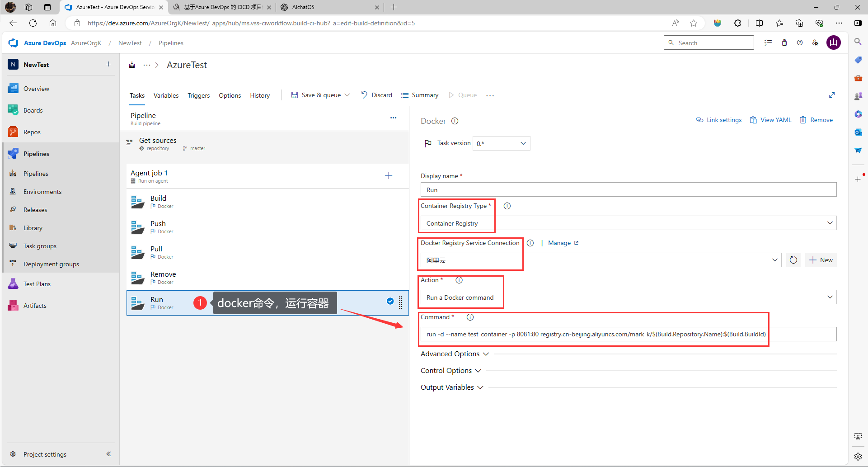The width and height of the screenshot is (868, 467).
Task: Click the Display name field
Action: point(629,189)
